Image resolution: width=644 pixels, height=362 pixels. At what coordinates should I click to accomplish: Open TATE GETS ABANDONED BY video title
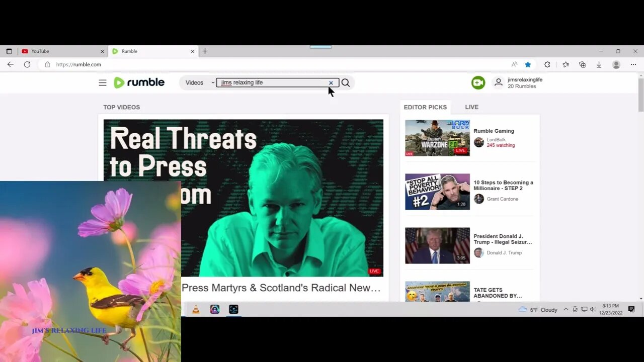[x=498, y=293]
